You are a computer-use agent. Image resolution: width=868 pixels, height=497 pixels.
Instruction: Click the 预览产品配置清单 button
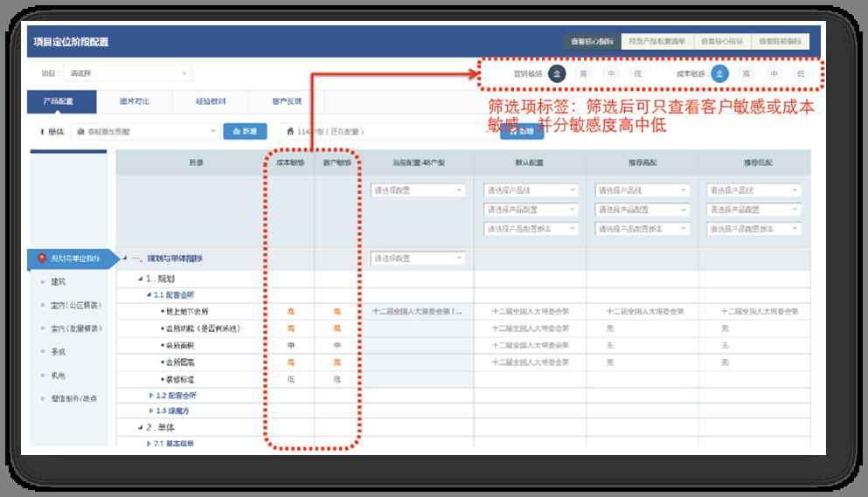pyautogui.click(x=656, y=41)
